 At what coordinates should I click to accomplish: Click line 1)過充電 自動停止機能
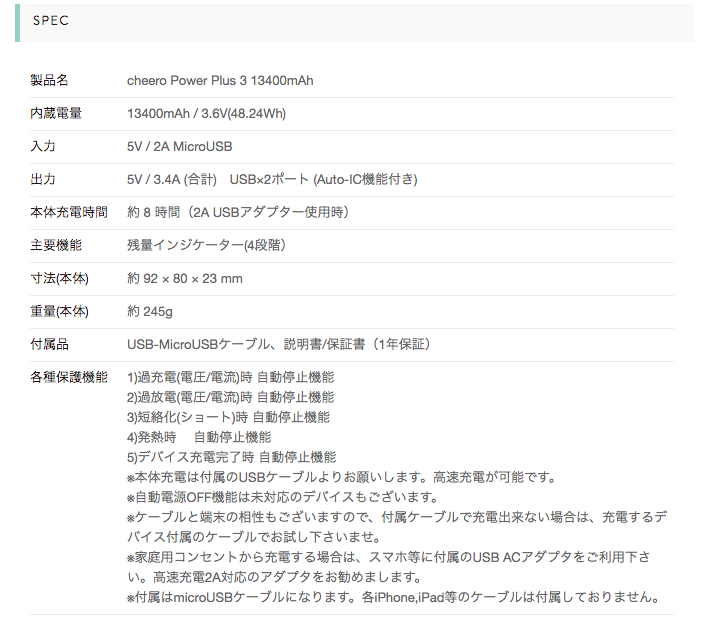(231, 377)
